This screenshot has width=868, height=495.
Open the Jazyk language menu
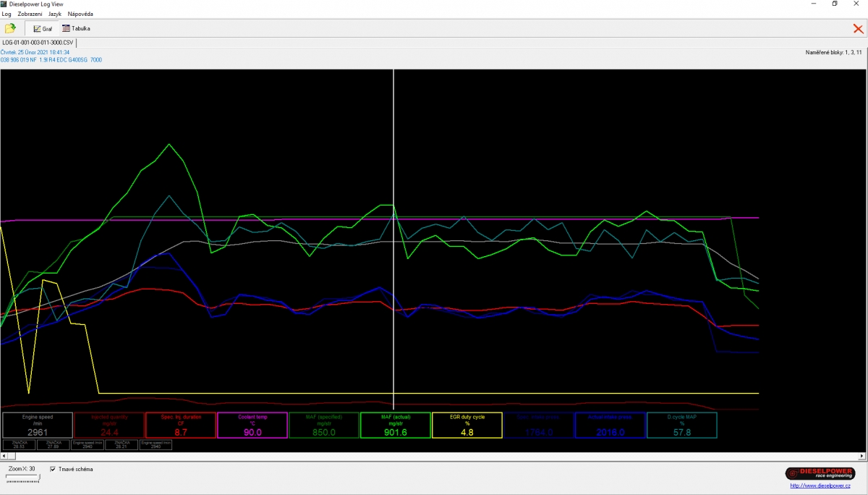55,14
